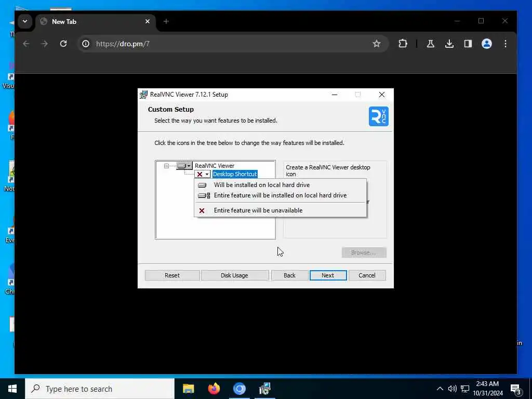Open the RealVNC Viewer feature drive dropdown
This screenshot has height=399, width=532.
coord(184,166)
